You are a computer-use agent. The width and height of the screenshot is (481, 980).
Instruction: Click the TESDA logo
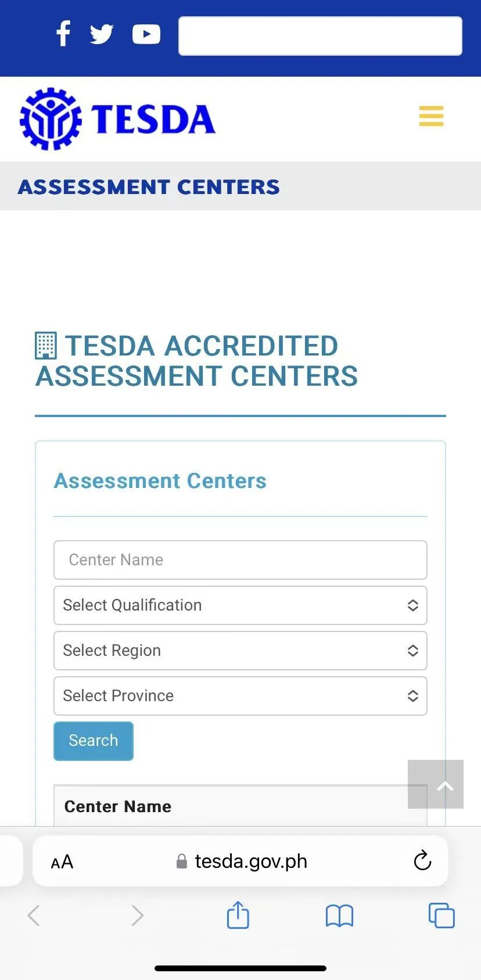pyautogui.click(x=118, y=119)
